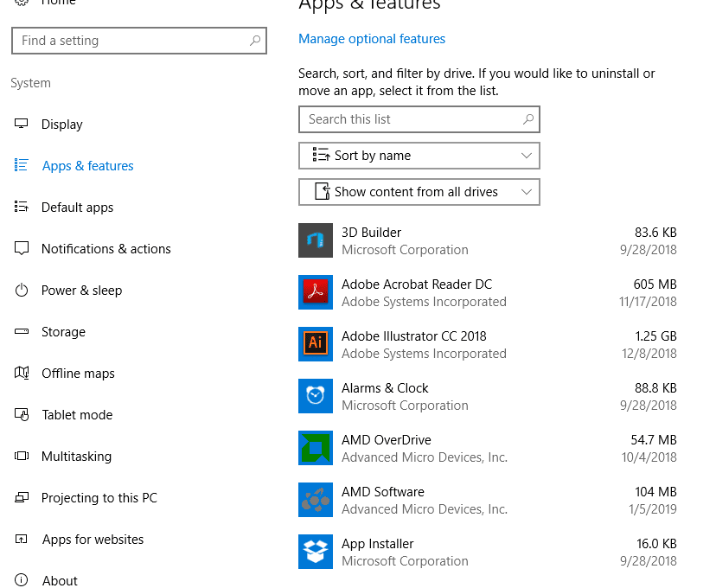This screenshot has height=588, width=716.
Task: Click the 104 MB size value
Action: click(x=655, y=492)
